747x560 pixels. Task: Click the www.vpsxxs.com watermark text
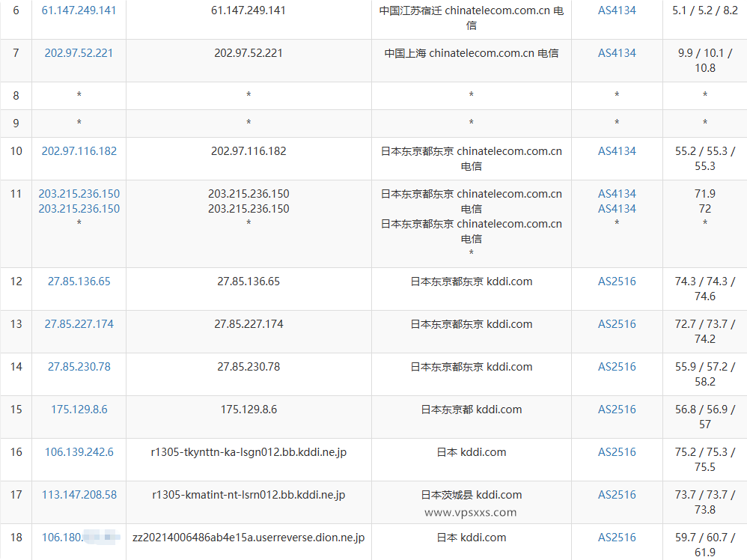point(470,512)
